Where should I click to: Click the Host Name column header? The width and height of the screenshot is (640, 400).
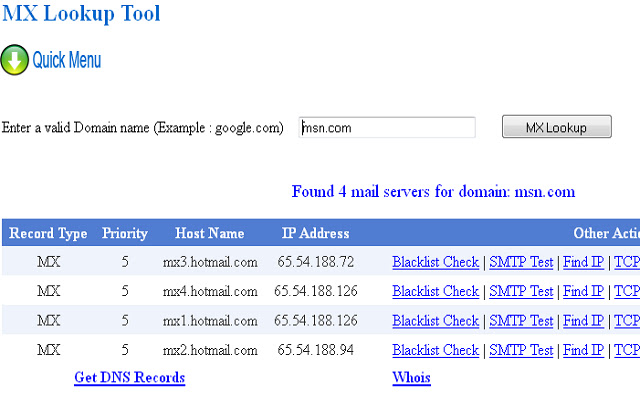(210, 233)
